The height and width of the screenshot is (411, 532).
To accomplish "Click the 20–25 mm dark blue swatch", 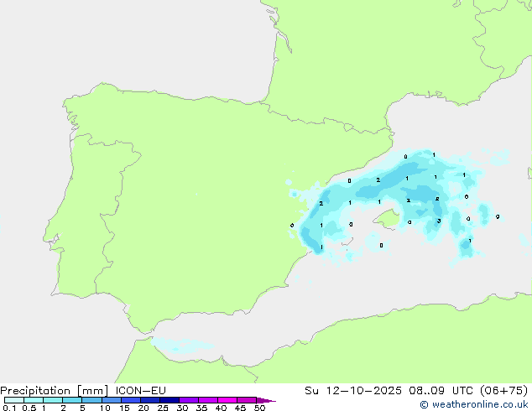I will coord(149,400).
